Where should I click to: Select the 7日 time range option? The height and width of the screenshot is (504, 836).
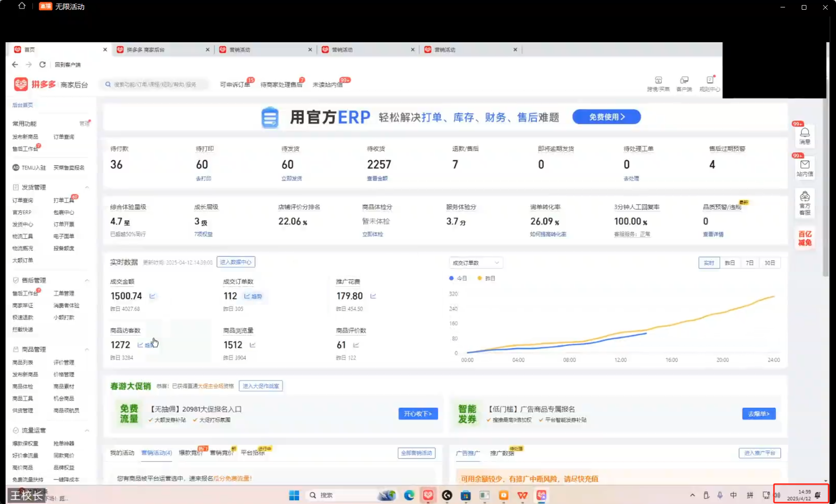pos(749,263)
